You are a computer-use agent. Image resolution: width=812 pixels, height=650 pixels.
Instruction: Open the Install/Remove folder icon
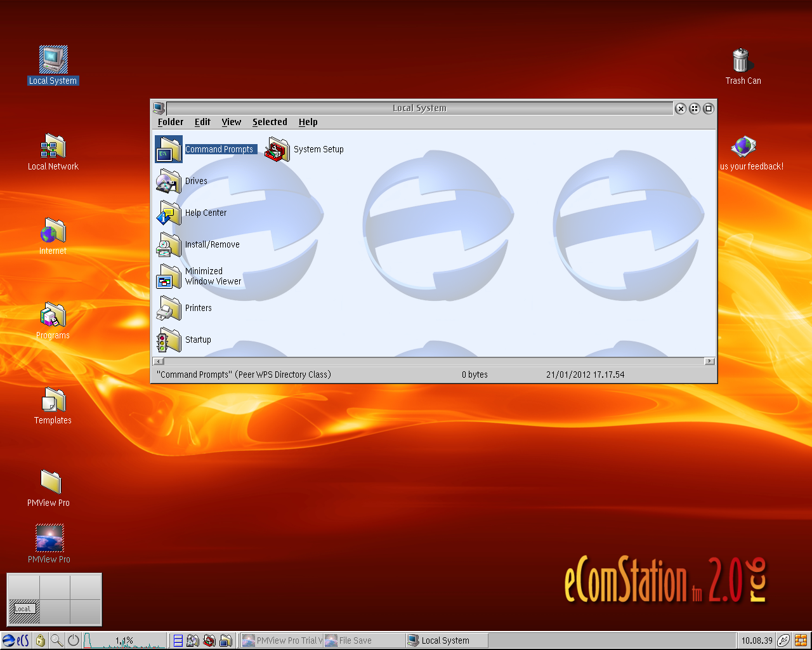[169, 245]
